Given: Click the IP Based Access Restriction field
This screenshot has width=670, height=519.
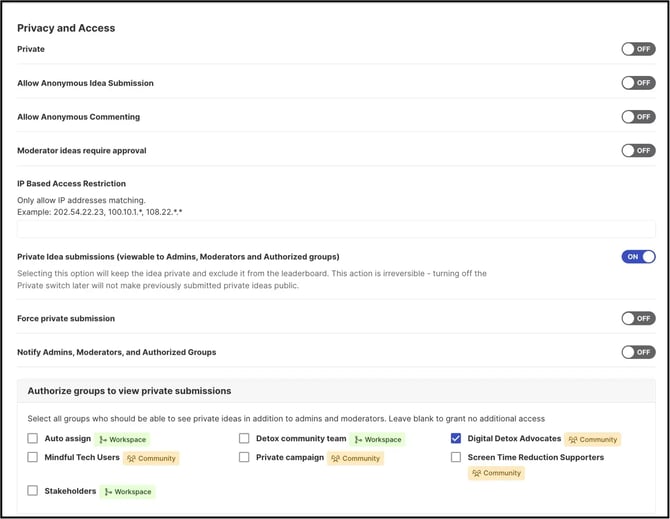Looking at the screenshot, I should click(x=336, y=229).
